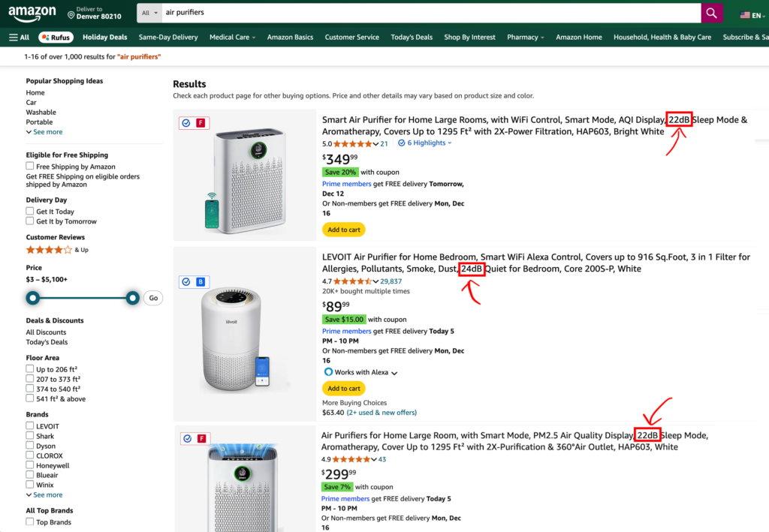Click the left price slider handle
Screen dimensions: 769x532
click(x=33, y=298)
